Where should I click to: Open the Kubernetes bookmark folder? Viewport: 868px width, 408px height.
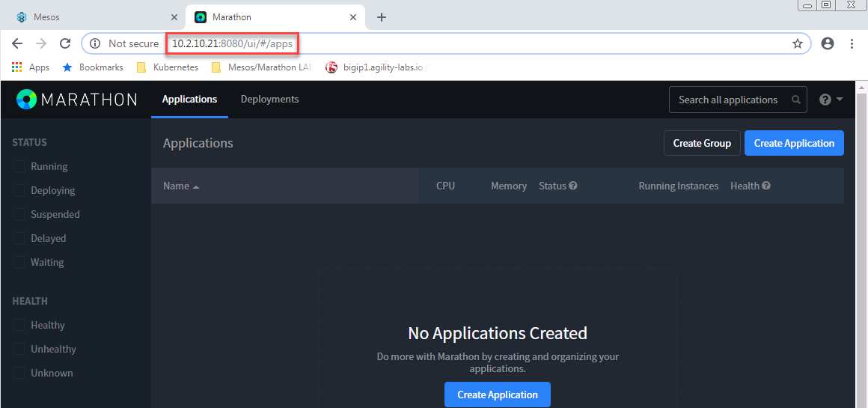point(168,67)
